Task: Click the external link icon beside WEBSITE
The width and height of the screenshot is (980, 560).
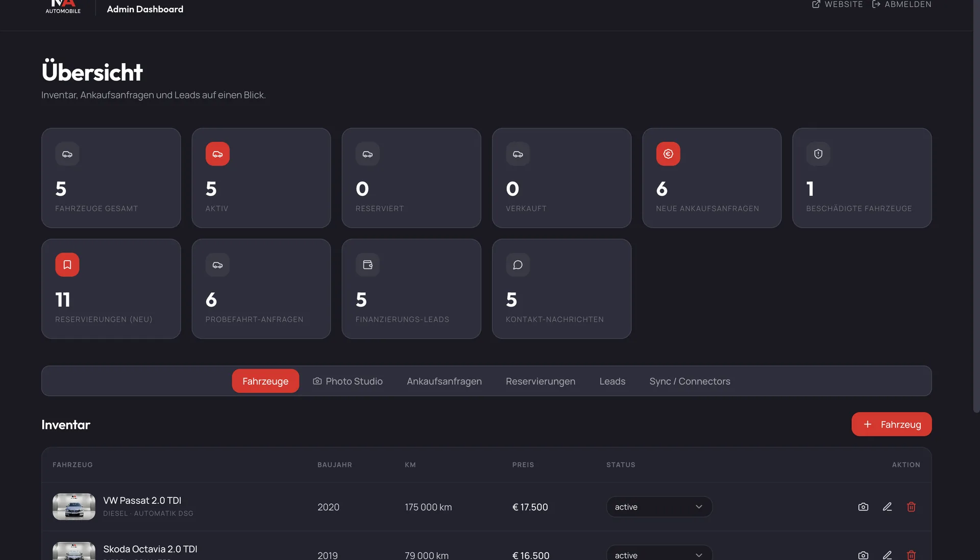Action: [816, 4]
